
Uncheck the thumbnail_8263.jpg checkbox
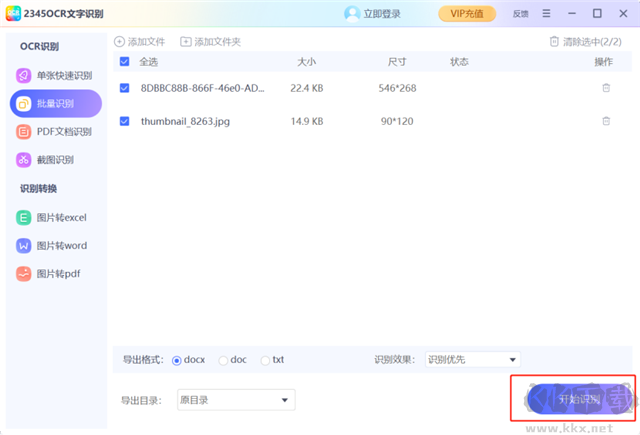click(124, 121)
